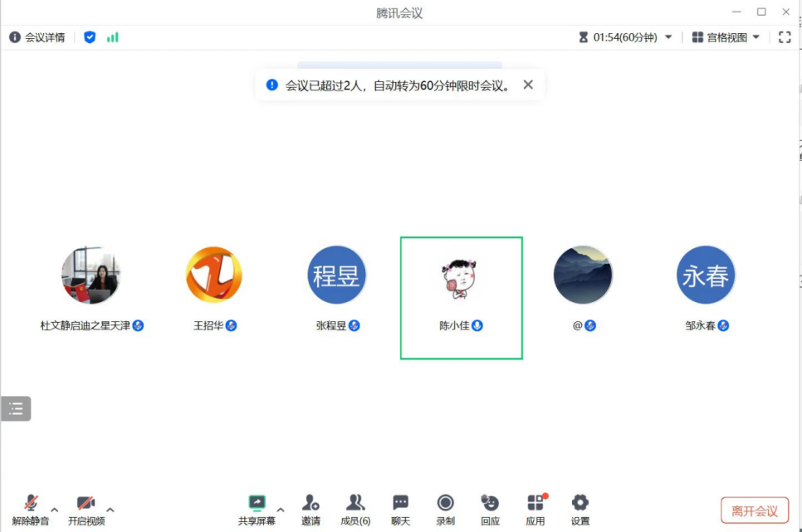
Task: Click the 会议详情 label
Action: [45, 37]
